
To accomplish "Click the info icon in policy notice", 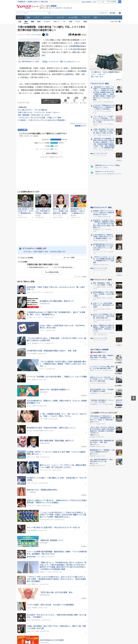I will pos(20,248).
